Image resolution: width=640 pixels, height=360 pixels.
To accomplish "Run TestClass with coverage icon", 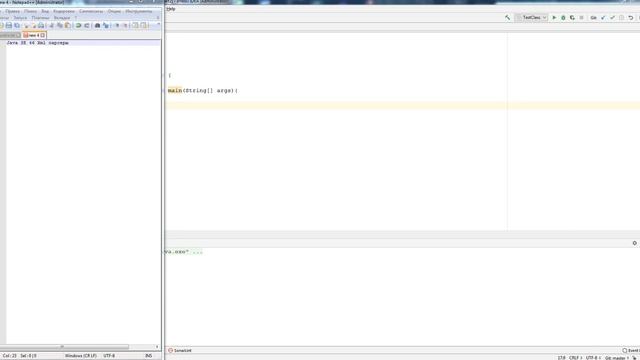I will pos(572,18).
